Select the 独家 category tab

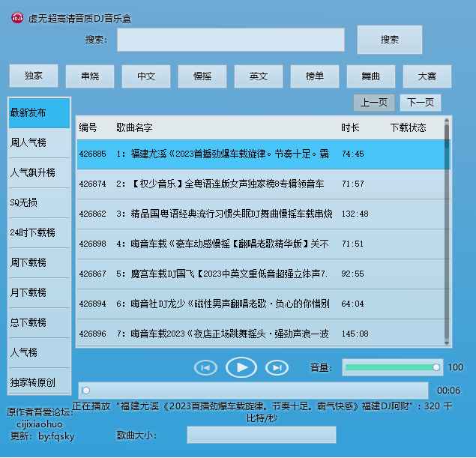[34, 76]
